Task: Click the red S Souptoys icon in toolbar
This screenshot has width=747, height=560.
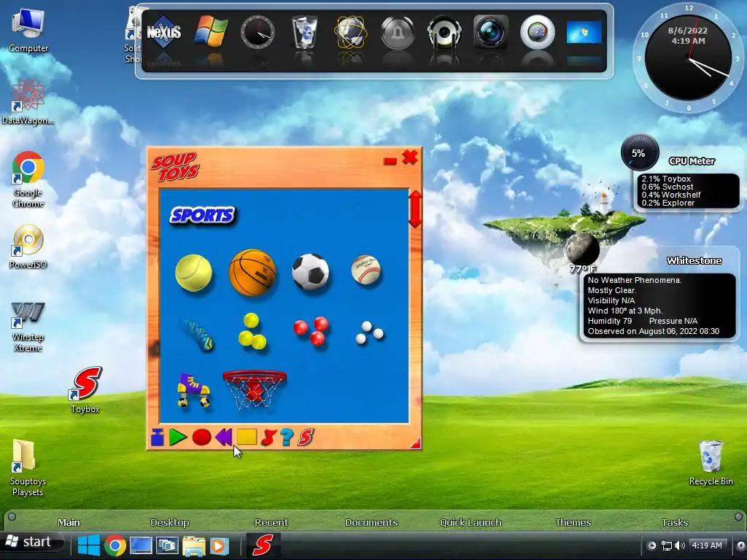Action: coord(306,437)
